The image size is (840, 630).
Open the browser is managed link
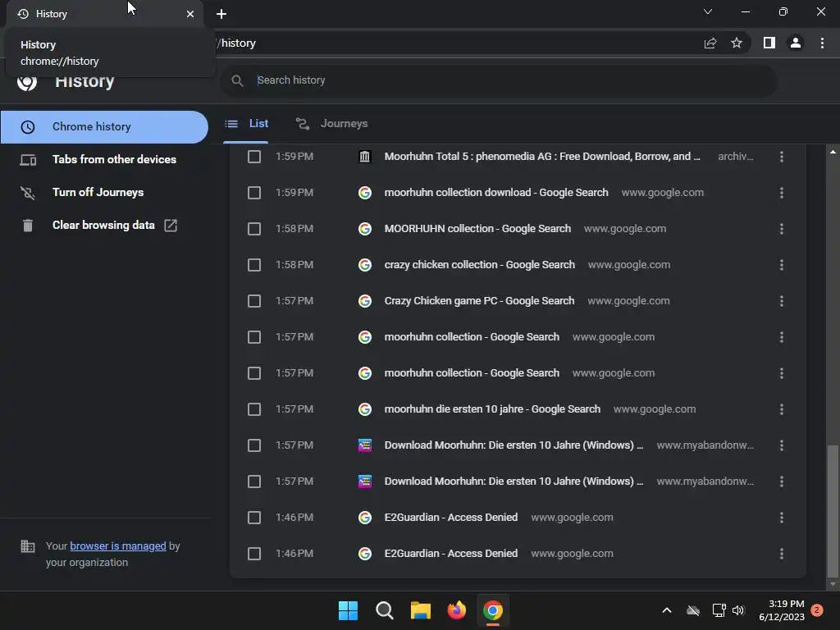pos(118,546)
